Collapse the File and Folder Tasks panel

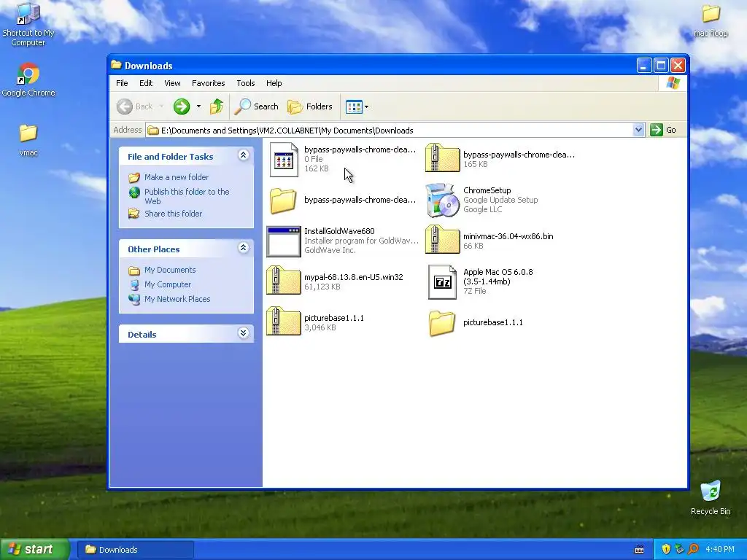[x=243, y=155]
